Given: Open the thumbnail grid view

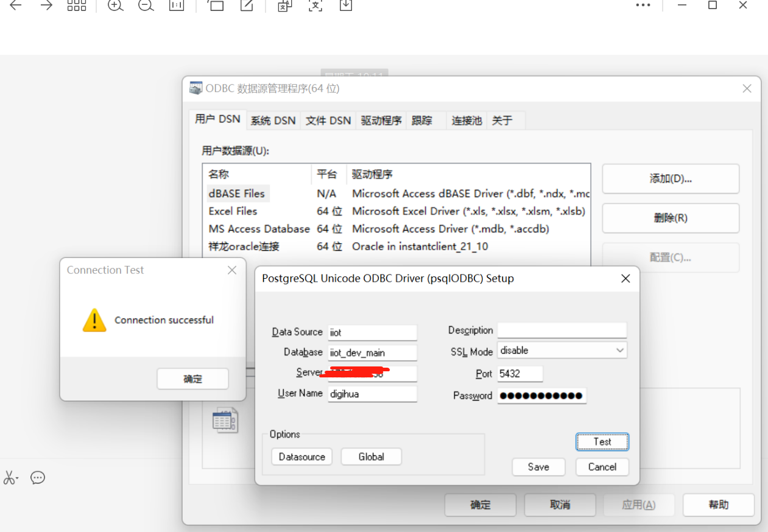Looking at the screenshot, I should coord(76,5).
